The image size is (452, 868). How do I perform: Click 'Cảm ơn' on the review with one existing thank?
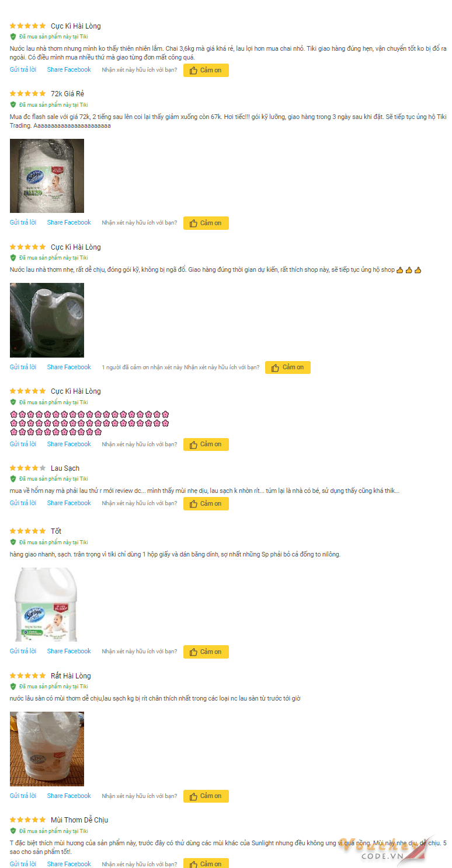(288, 367)
